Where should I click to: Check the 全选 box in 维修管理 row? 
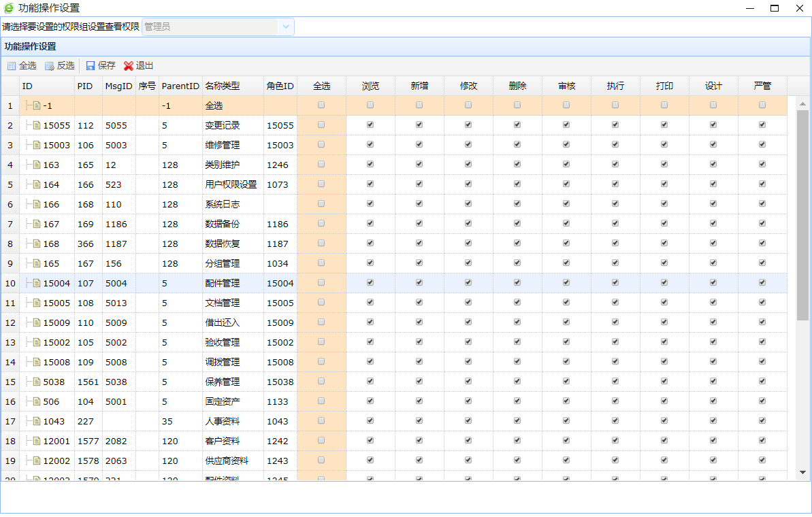pos(321,145)
